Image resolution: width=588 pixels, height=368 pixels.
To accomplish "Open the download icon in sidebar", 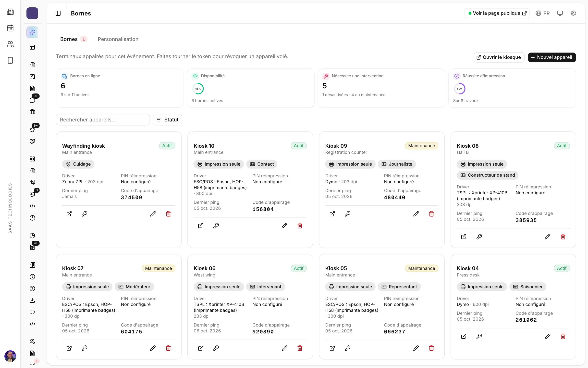I will tap(32, 300).
